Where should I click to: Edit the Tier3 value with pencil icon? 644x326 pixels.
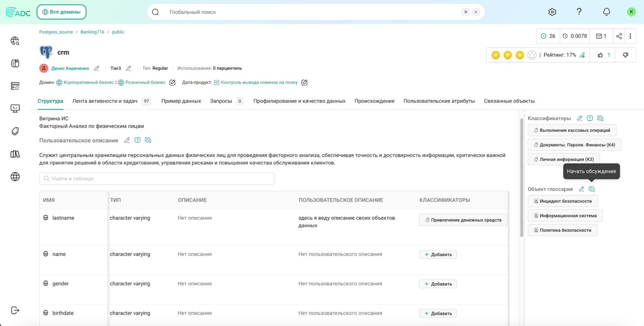[x=129, y=69]
